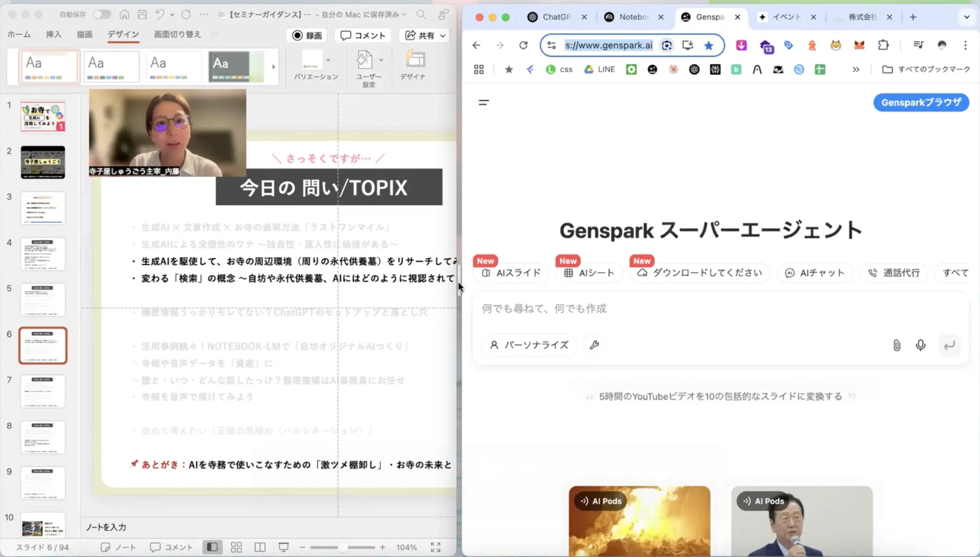Click the Genspark Browser button
This screenshot has height=557, width=980.
(921, 103)
